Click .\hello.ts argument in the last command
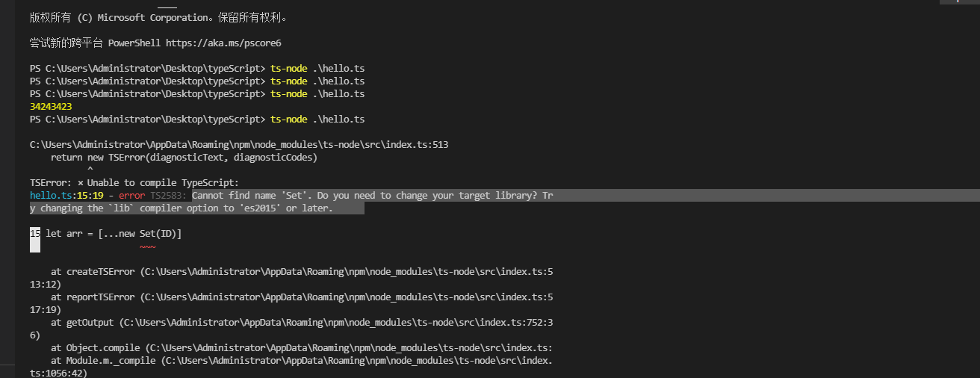Screen dimensions: 980x378 [x=338, y=120]
